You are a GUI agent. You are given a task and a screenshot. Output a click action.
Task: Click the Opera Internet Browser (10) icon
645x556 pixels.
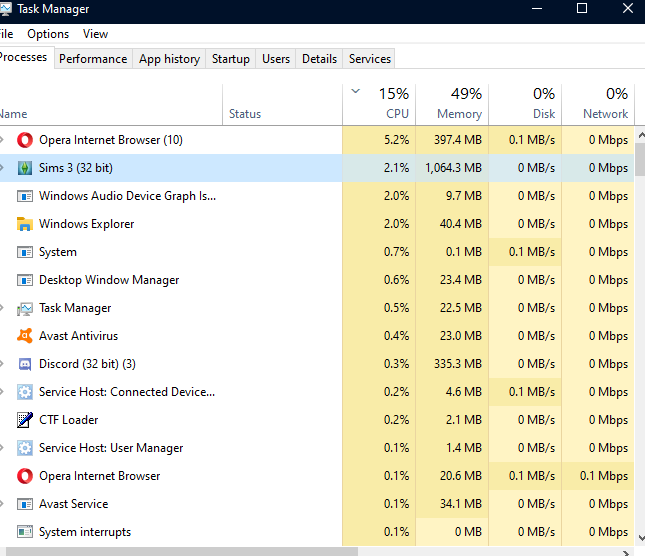[x=25, y=140]
